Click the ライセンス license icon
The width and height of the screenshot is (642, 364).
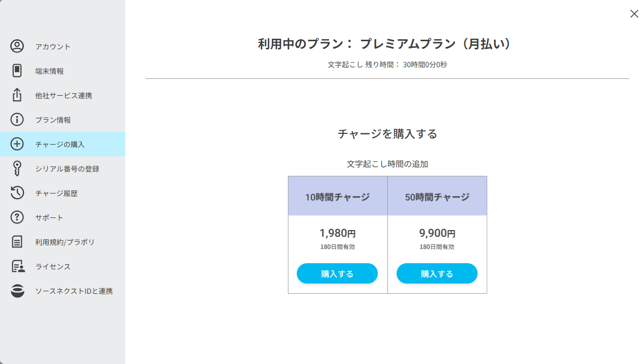pyautogui.click(x=18, y=266)
